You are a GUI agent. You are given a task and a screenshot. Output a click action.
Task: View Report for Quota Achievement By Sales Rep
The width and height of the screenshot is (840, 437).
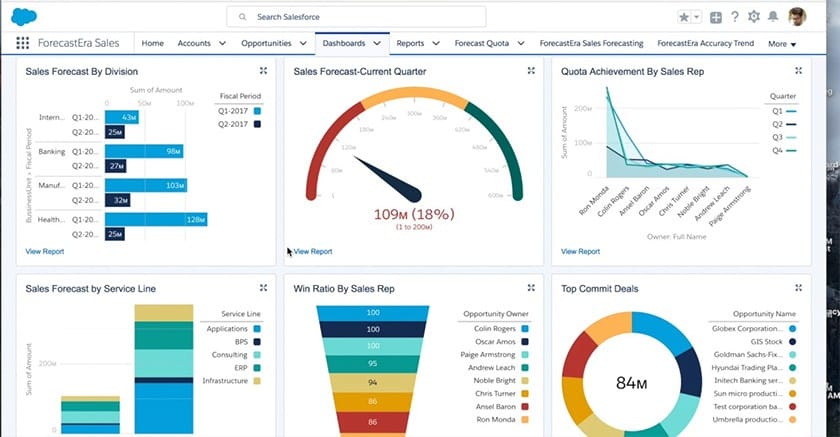tap(580, 251)
